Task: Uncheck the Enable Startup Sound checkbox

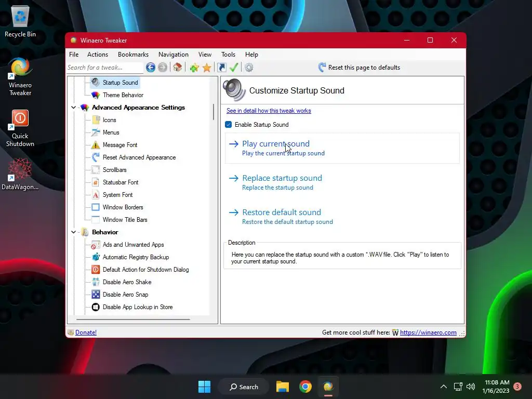Action: pyautogui.click(x=229, y=125)
